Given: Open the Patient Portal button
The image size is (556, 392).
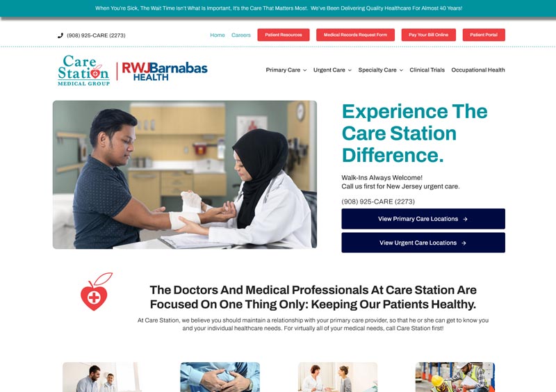Looking at the screenshot, I should coord(484,35).
